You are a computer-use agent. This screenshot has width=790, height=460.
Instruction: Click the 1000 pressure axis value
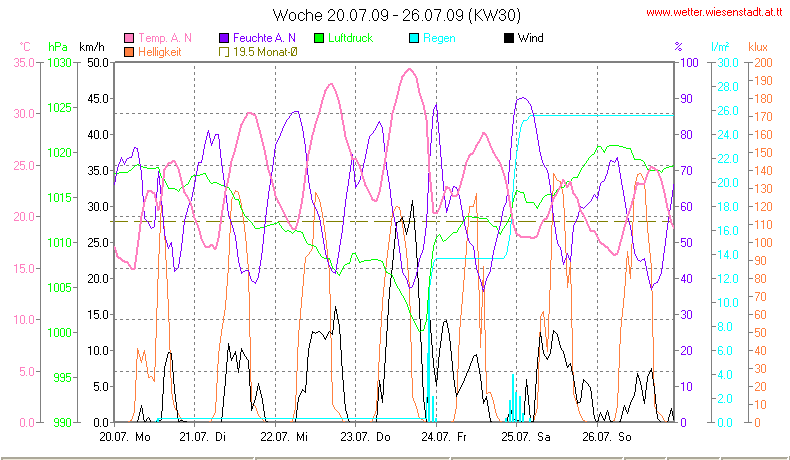pyautogui.click(x=59, y=333)
